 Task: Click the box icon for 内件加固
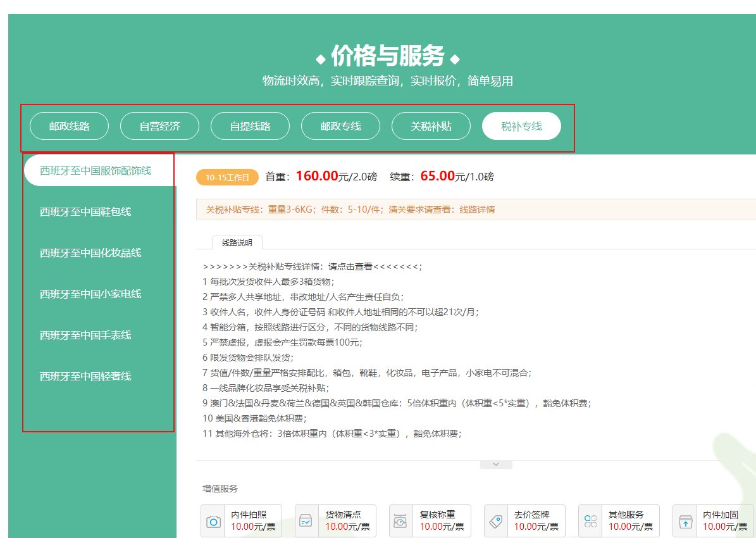click(x=685, y=522)
